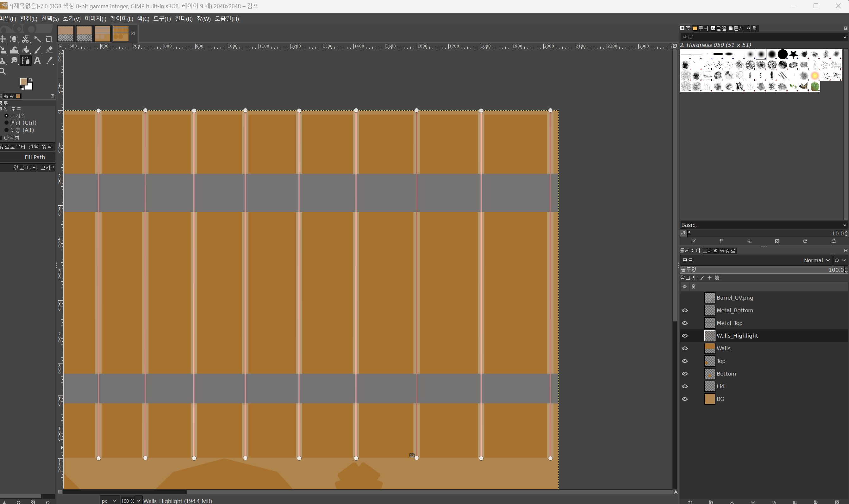Select the Text tool
The height and width of the screenshot is (504, 849).
pos(37,61)
